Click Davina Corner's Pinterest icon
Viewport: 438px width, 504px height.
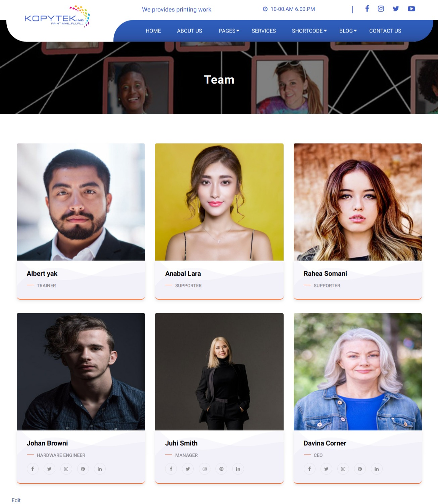tap(360, 469)
